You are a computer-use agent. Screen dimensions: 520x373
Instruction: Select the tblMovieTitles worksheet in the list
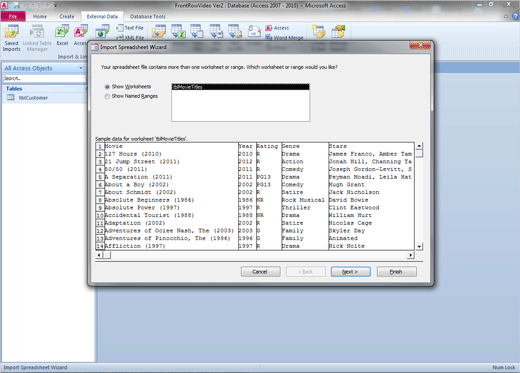click(x=240, y=87)
